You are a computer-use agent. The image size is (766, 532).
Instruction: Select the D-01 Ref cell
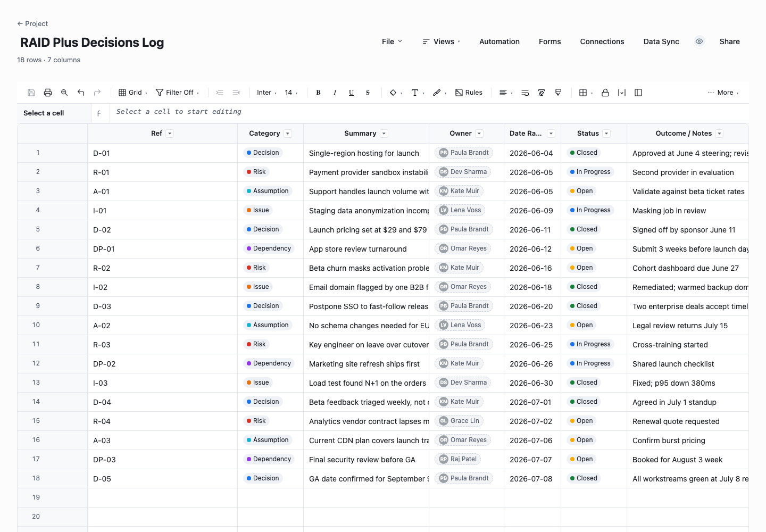coord(163,153)
